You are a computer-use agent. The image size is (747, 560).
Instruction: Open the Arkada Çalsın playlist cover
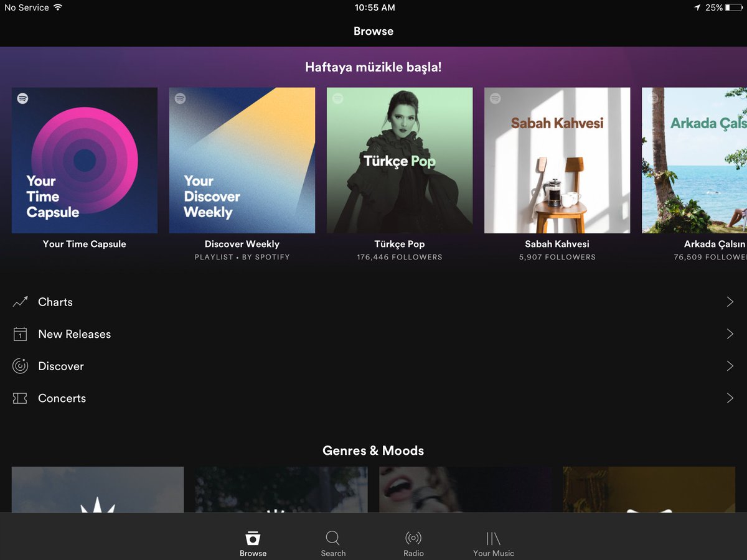[x=694, y=161]
